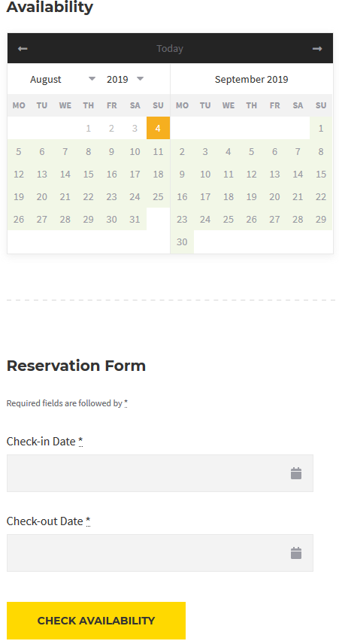Open the 2019 year dropdown
This screenshot has height=644, width=339.
(125, 79)
